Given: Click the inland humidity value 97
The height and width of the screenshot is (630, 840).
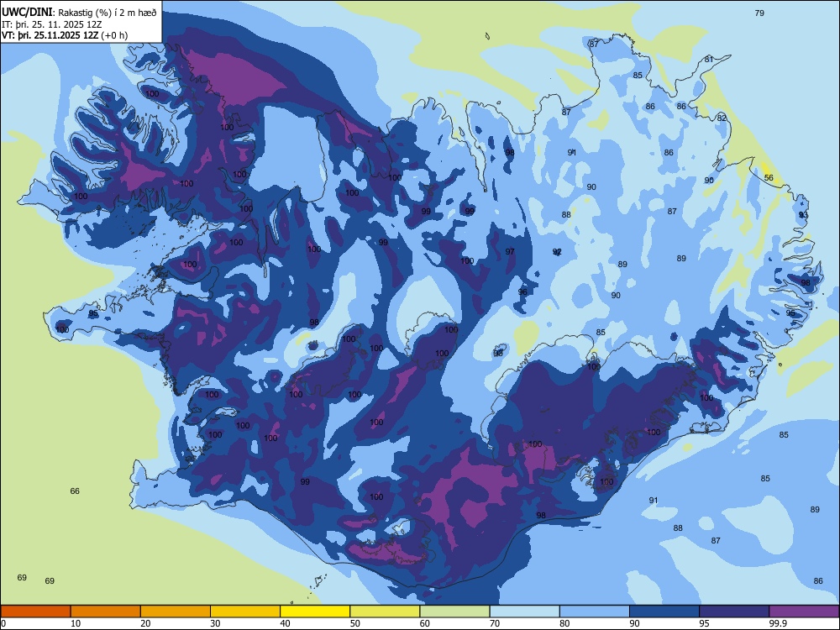Looking at the screenshot, I should 510,252.
